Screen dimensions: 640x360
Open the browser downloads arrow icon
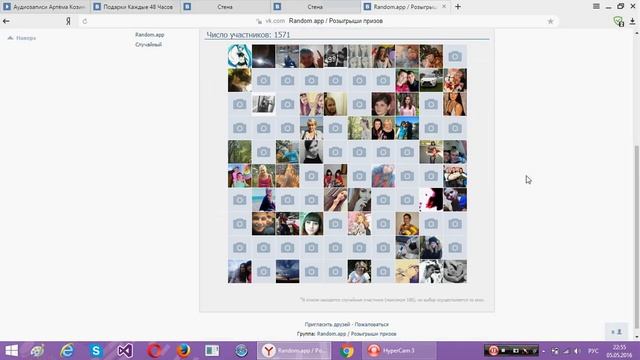(x=632, y=21)
